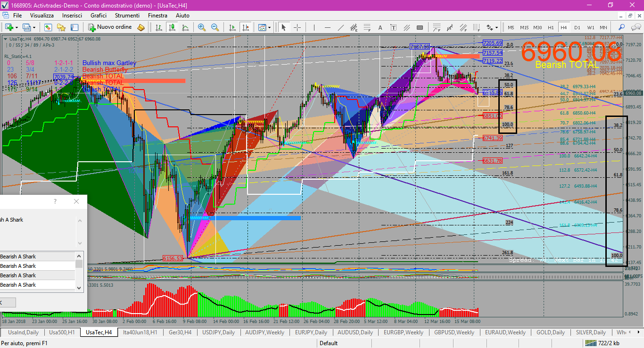Switch to Ger30,H4 chart tab
Viewport: 644px width, 348px height.
(x=180, y=332)
